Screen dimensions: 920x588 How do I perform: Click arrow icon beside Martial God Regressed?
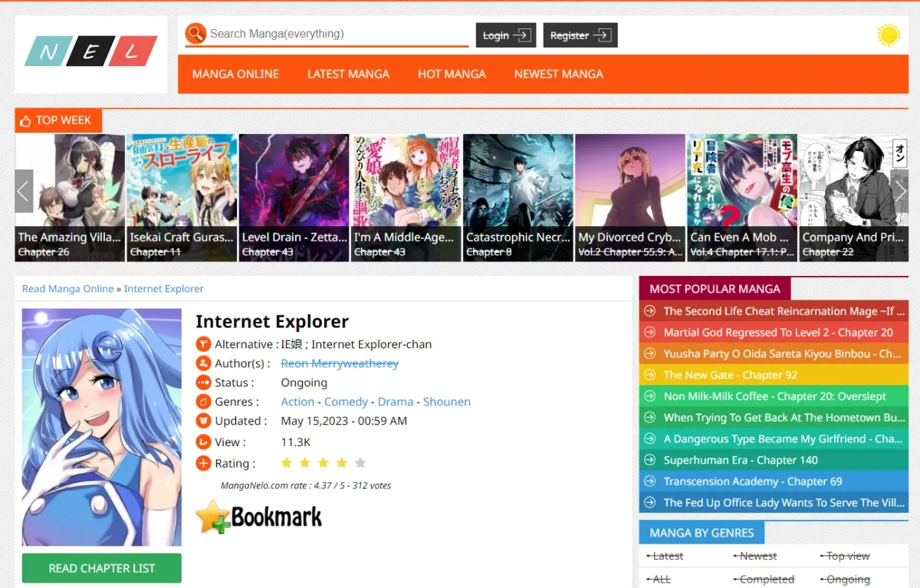click(650, 333)
